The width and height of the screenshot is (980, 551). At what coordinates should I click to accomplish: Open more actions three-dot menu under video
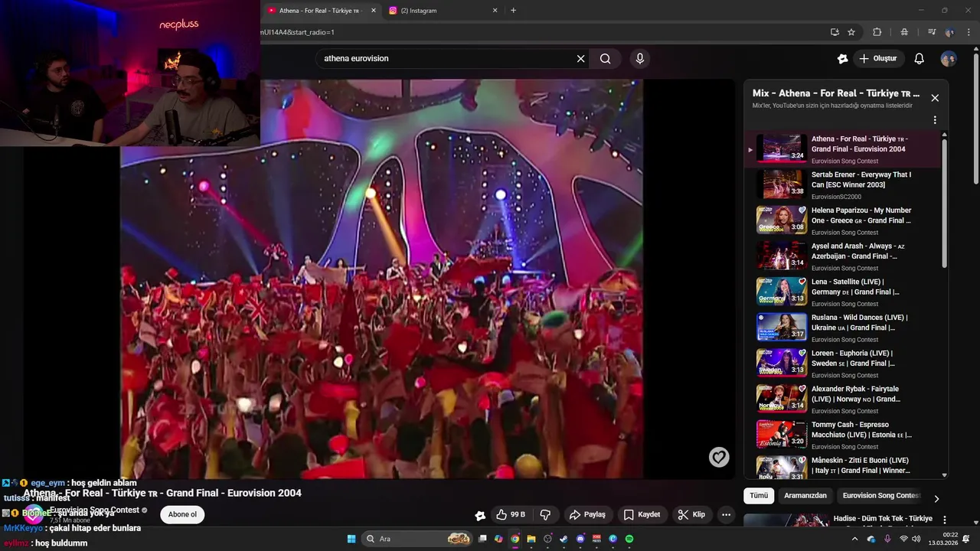tap(726, 514)
